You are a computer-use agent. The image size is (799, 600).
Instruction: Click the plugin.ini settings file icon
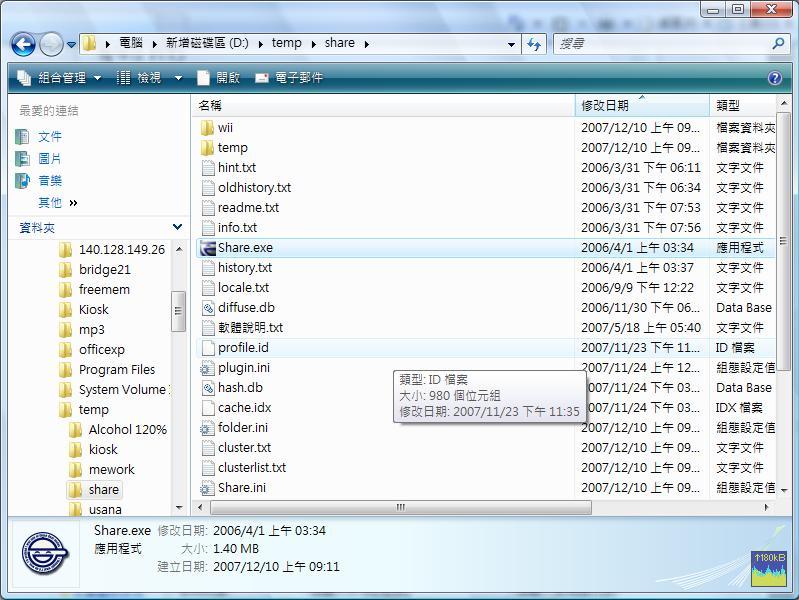click(207, 368)
